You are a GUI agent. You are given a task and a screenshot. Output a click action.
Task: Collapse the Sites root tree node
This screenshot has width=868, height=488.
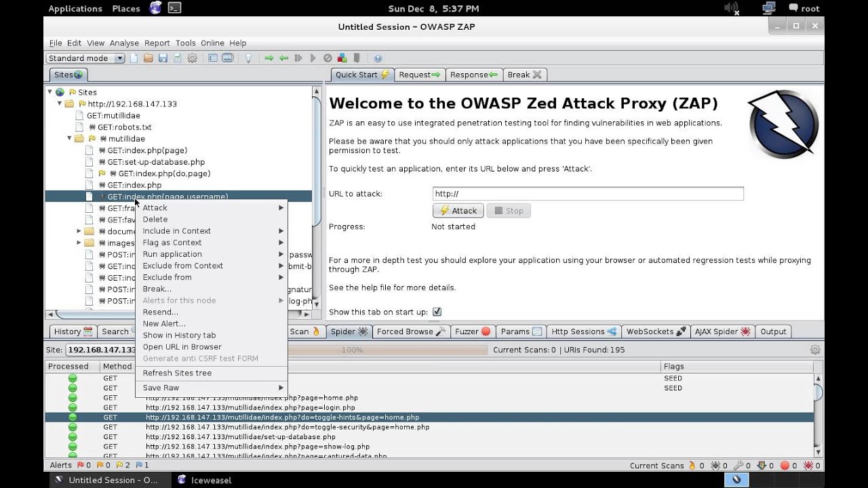tap(50, 92)
